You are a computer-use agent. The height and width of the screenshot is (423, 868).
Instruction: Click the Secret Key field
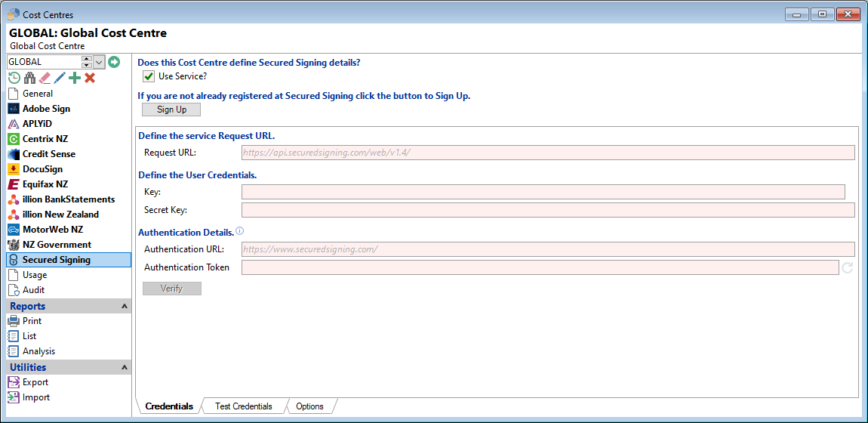coord(548,210)
